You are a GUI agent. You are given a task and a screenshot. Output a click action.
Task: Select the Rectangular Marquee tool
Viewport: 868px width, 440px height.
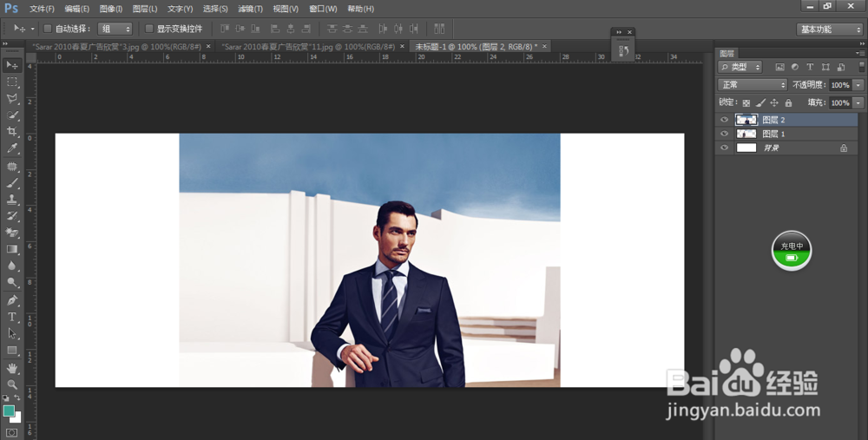[x=11, y=82]
